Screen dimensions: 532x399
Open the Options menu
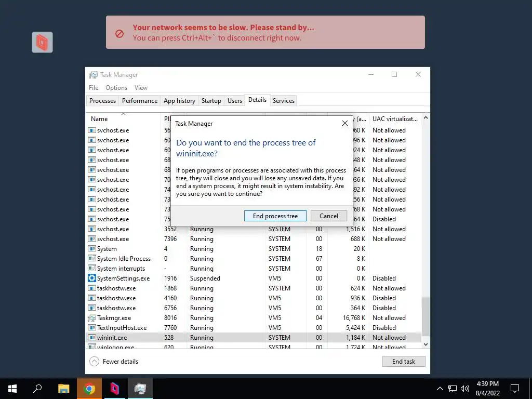coord(116,87)
